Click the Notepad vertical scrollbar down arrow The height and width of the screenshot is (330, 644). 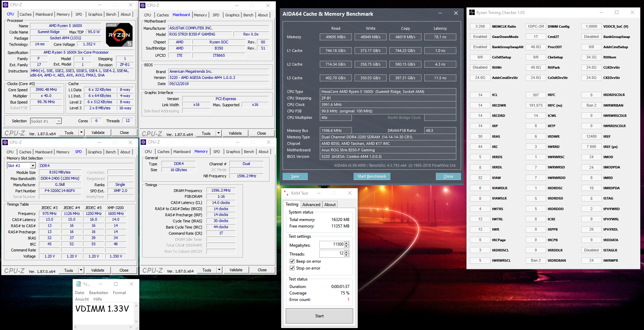coord(136,321)
